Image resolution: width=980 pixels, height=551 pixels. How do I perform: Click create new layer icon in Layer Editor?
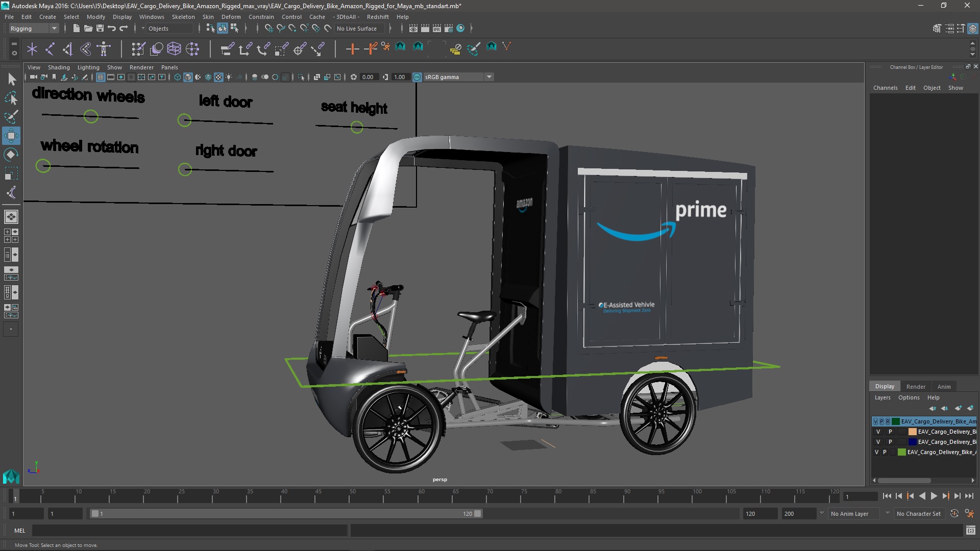(x=958, y=408)
